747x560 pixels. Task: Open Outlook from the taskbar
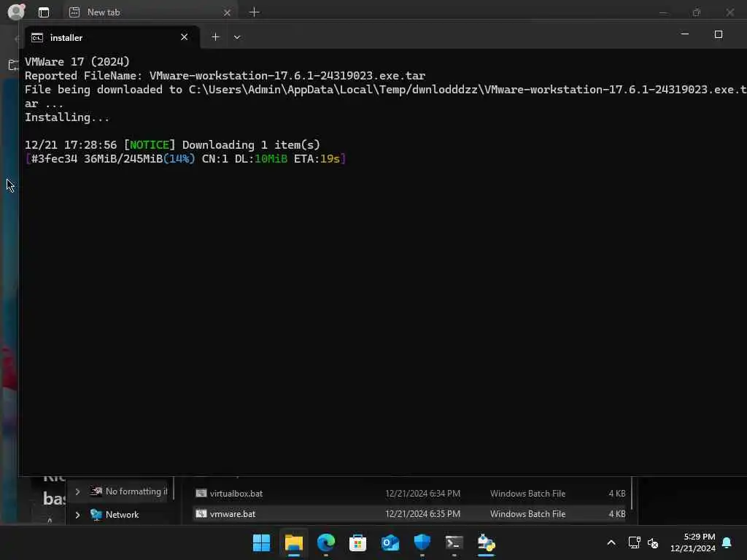[x=390, y=542]
